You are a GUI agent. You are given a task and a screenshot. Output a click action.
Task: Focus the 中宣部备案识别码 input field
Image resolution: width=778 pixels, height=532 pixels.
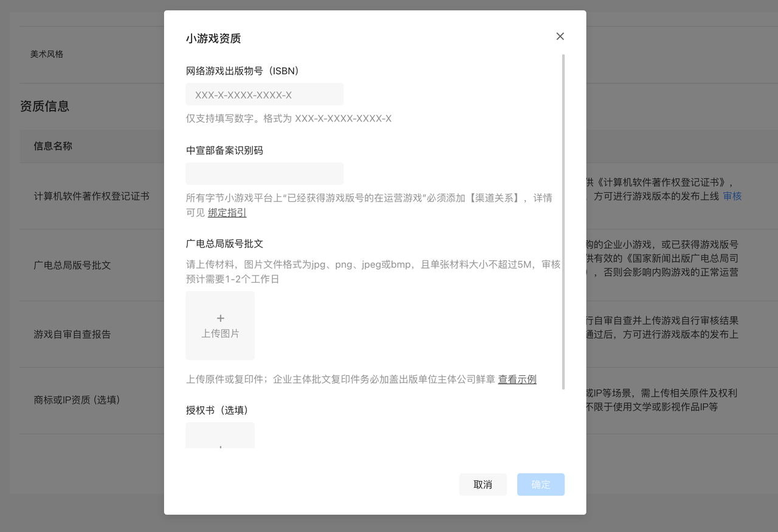(x=264, y=173)
